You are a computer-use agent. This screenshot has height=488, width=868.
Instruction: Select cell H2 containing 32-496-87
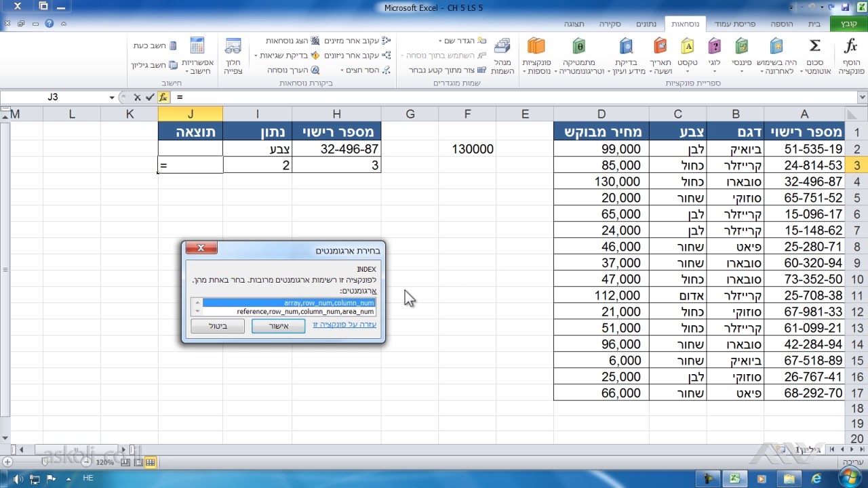point(336,148)
